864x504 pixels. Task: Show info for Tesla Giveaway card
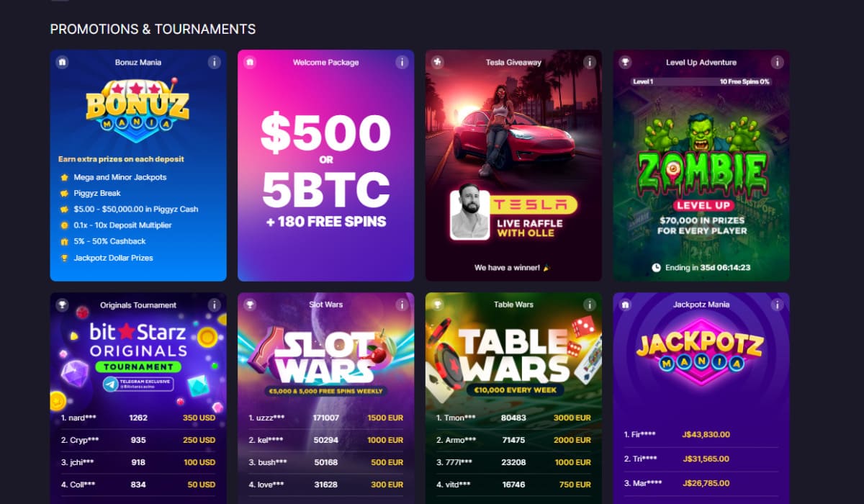(x=590, y=62)
